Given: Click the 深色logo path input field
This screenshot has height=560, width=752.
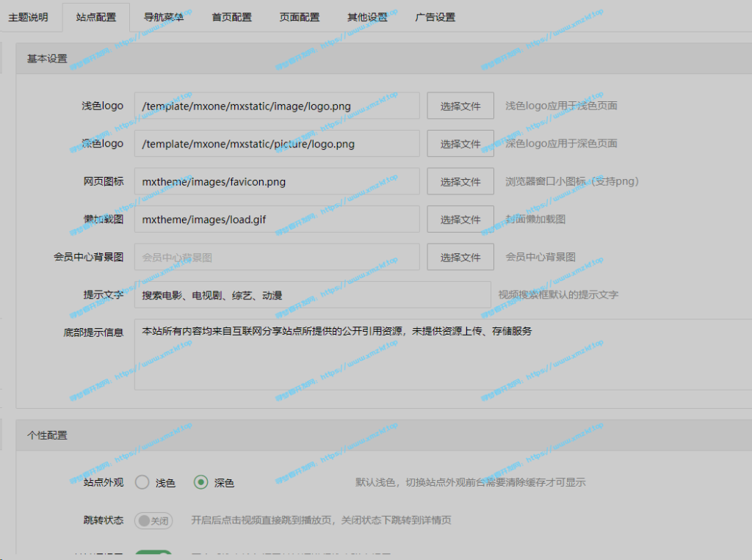Looking at the screenshot, I should tap(277, 143).
